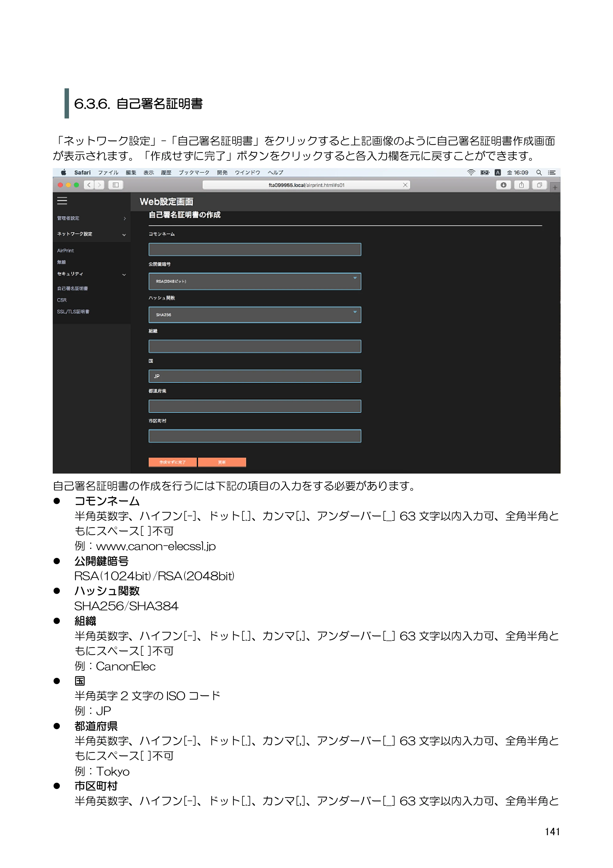Screen dimensions: 613x868
Task: Click the 国 field containing JP
Action: 255,376
